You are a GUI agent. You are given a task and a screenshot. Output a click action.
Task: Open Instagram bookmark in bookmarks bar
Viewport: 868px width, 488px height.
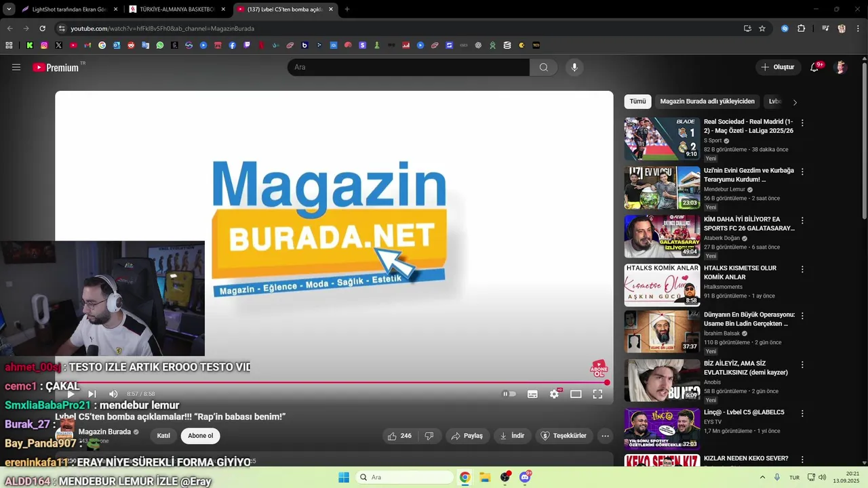point(44,45)
